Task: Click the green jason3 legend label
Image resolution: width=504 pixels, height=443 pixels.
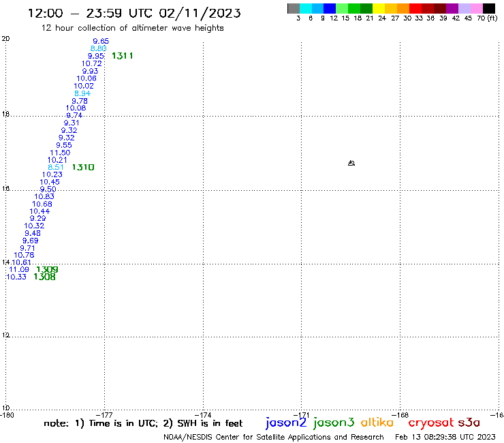Action: coord(334,423)
